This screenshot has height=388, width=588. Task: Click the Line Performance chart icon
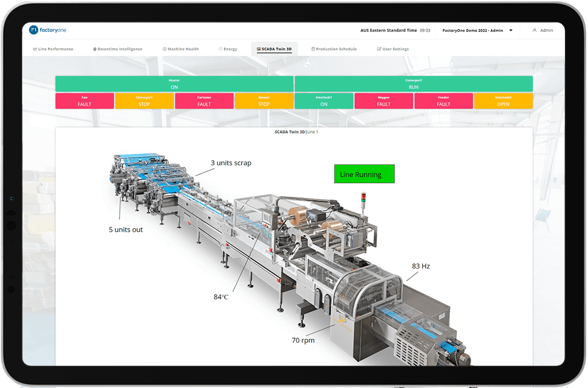(x=35, y=49)
